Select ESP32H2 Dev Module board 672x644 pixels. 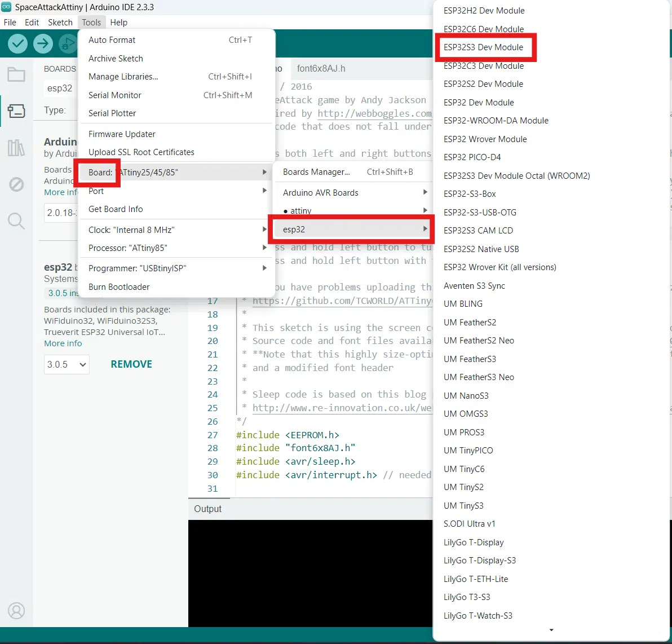pos(484,11)
